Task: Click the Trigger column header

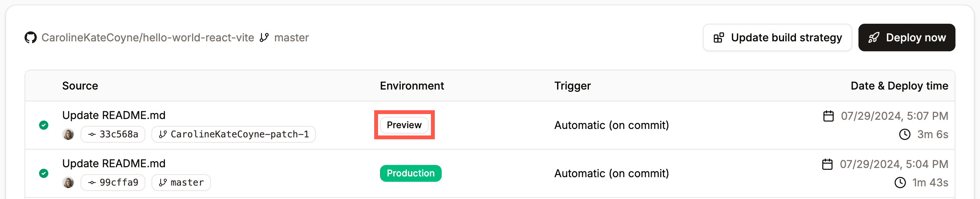Action: 572,86
